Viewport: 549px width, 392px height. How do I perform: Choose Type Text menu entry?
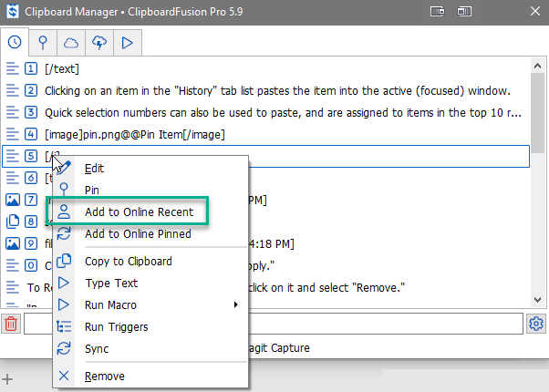(x=150, y=283)
